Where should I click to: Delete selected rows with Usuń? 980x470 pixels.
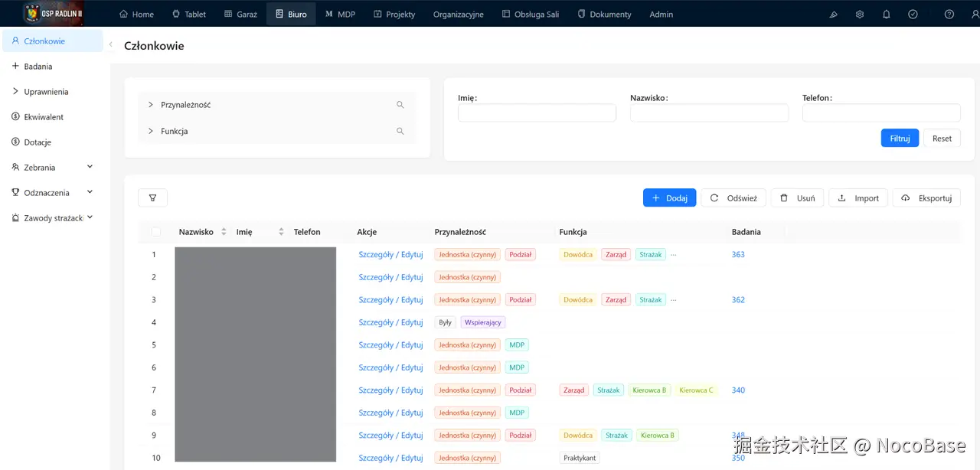pos(797,197)
